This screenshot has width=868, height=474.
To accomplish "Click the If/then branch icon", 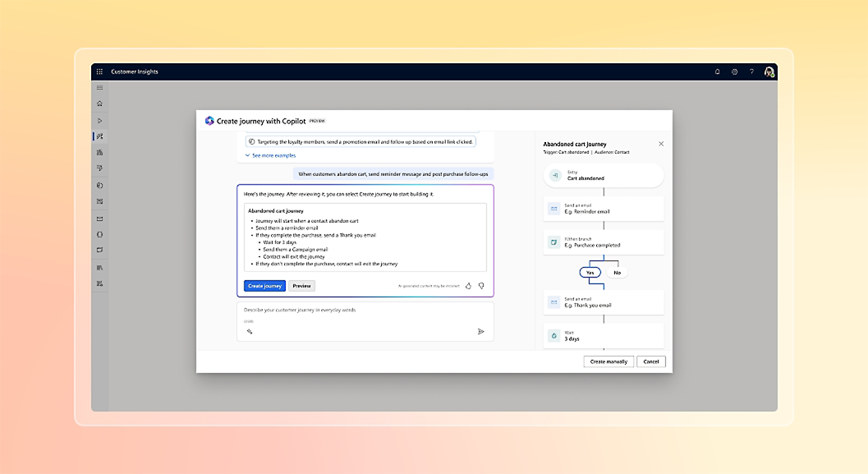I will point(554,242).
